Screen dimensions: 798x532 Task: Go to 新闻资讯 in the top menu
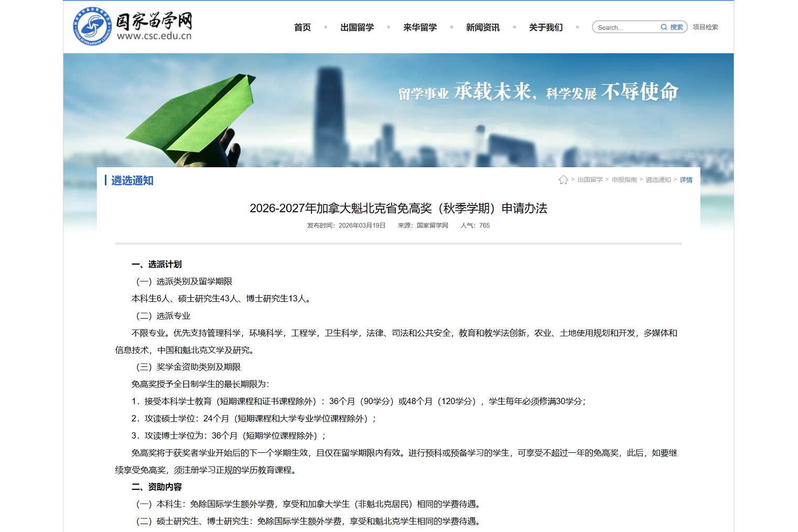coord(483,27)
